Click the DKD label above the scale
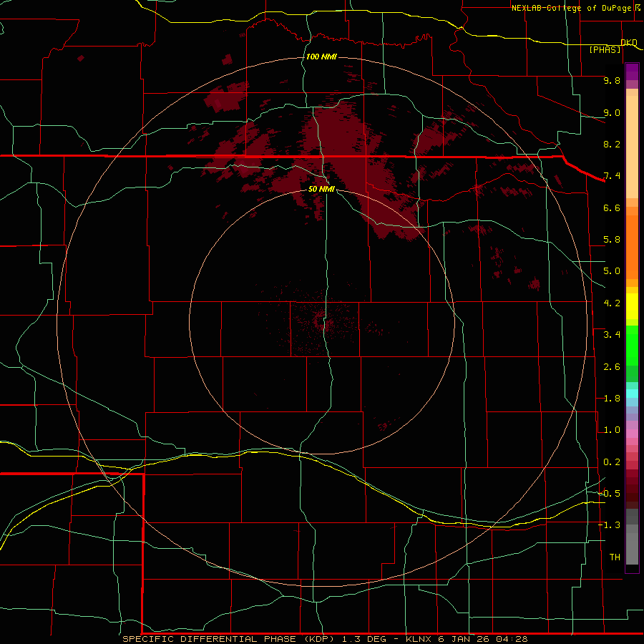 [x=629, y=42]
